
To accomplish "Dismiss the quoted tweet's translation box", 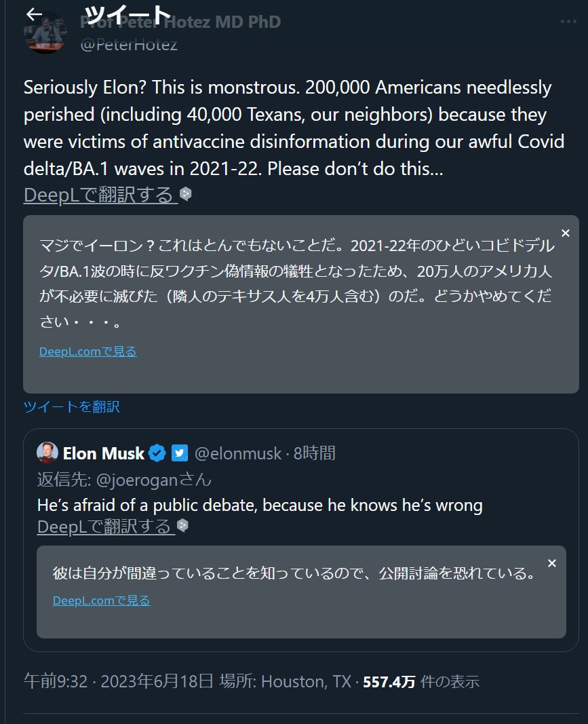I will point(552,563).
